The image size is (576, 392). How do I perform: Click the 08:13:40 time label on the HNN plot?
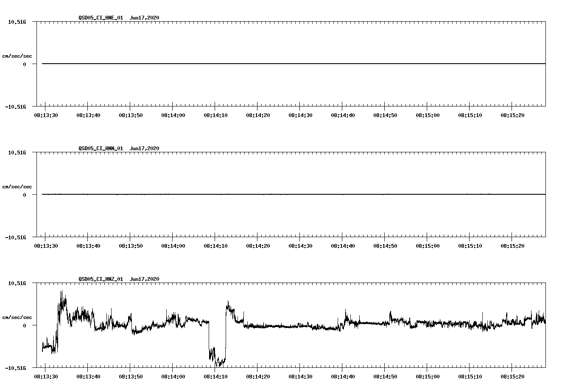pyautogui.click(x=88, y=246)
